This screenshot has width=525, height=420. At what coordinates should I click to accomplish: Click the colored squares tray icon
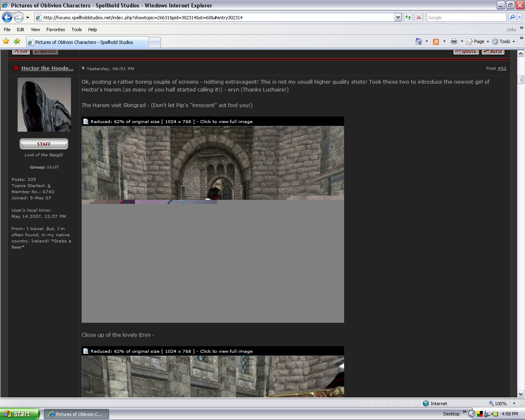coord(480,414)
